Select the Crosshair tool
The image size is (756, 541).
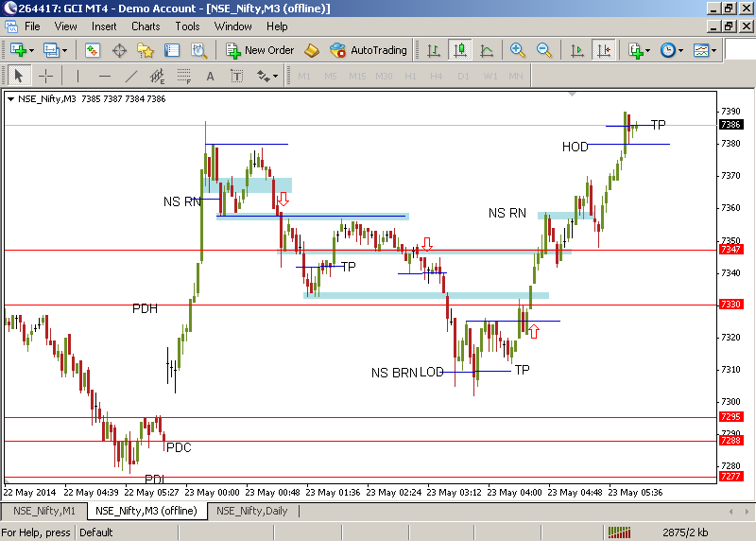[45, 76]
